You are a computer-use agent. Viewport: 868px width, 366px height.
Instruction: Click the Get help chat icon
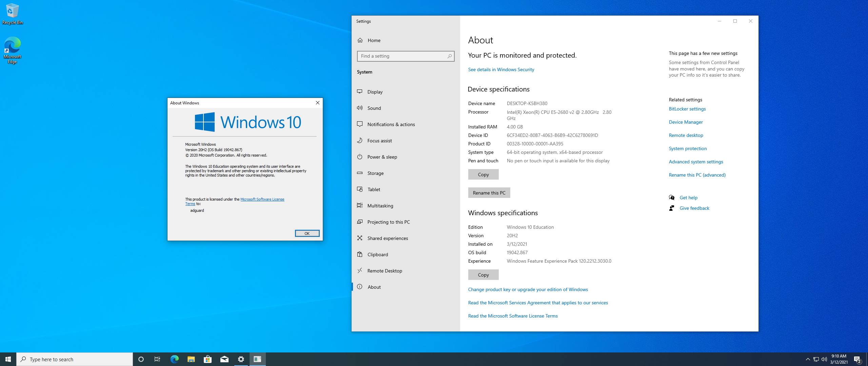tap(672, 198)
